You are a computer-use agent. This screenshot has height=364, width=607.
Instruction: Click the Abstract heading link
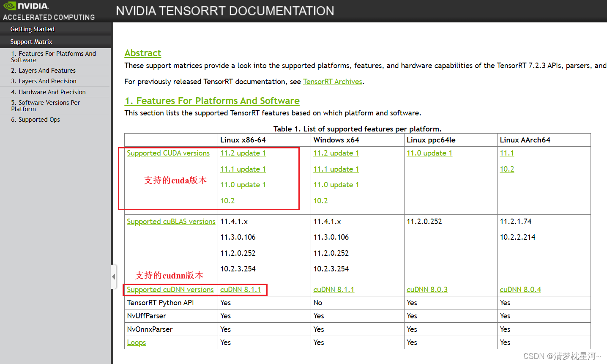tap(143, 53)
